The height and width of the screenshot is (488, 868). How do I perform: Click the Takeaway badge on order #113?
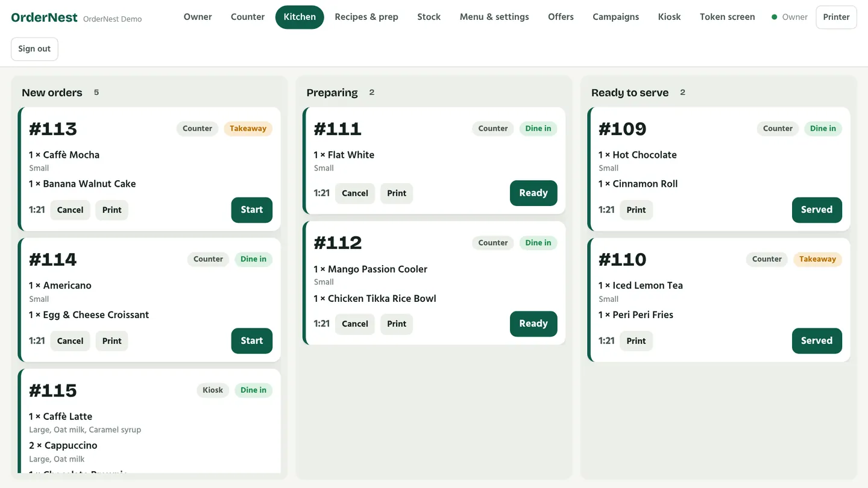[248, 128]
